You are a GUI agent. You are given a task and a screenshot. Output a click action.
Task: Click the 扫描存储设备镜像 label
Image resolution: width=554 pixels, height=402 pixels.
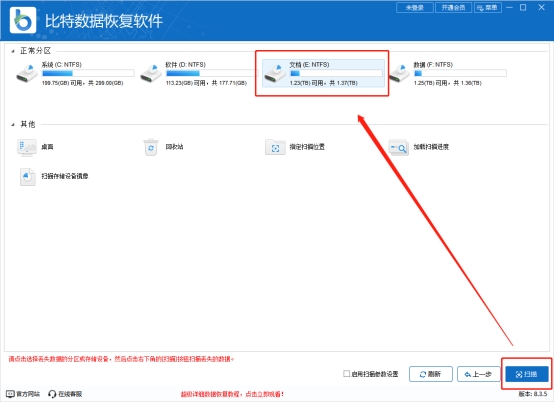click(x=65, y=176)
